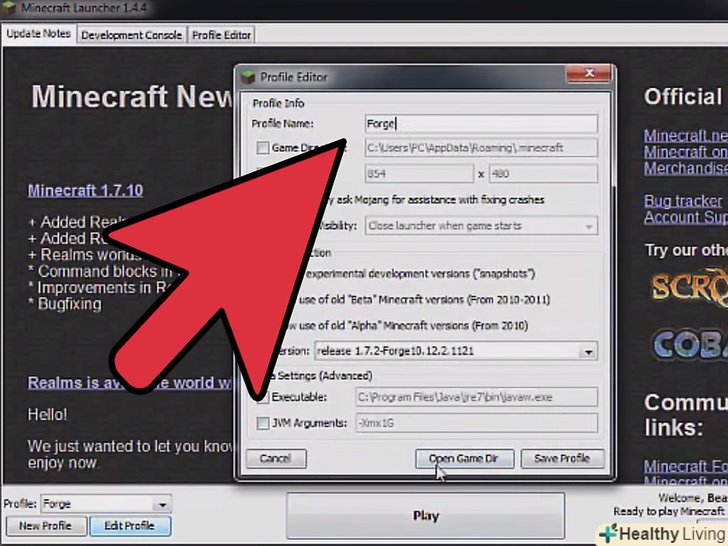728x546 pixels.
Task: Open the Minecraft.net link
Action: point(686,136)
